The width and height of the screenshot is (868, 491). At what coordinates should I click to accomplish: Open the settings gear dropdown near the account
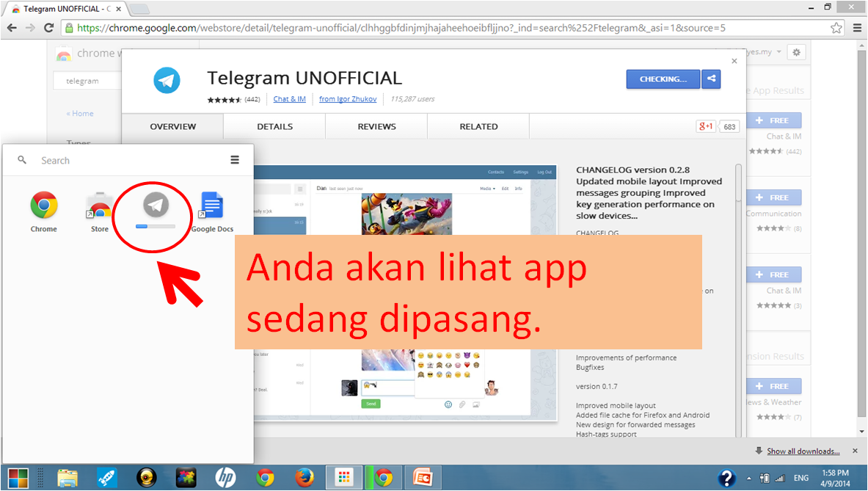coord(796,51)
